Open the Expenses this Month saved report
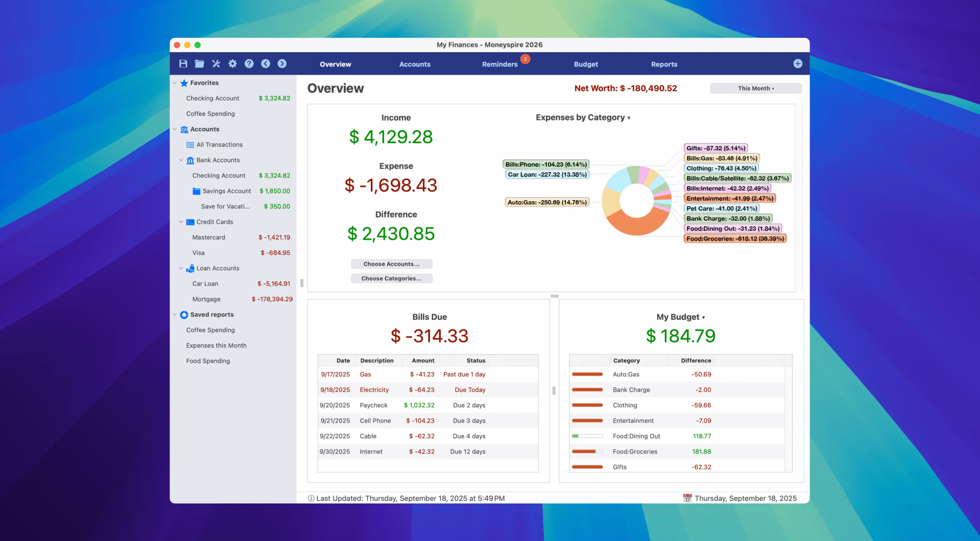 click(216, 345)
